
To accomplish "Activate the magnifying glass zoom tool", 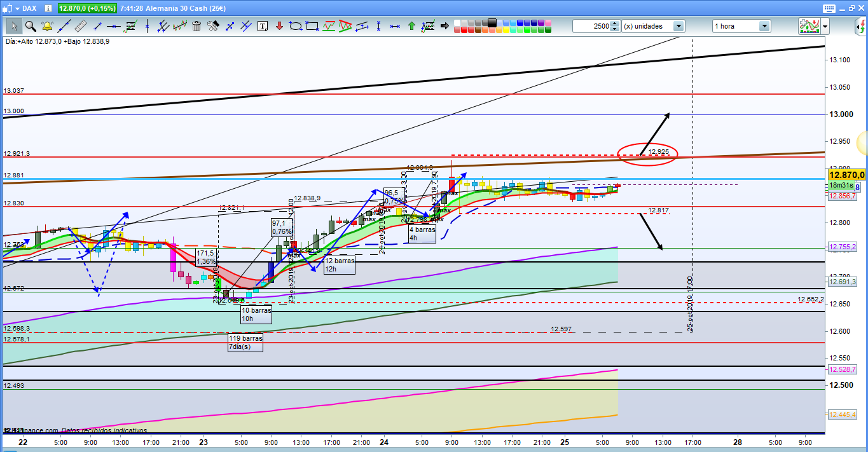I will click(31, 26).
